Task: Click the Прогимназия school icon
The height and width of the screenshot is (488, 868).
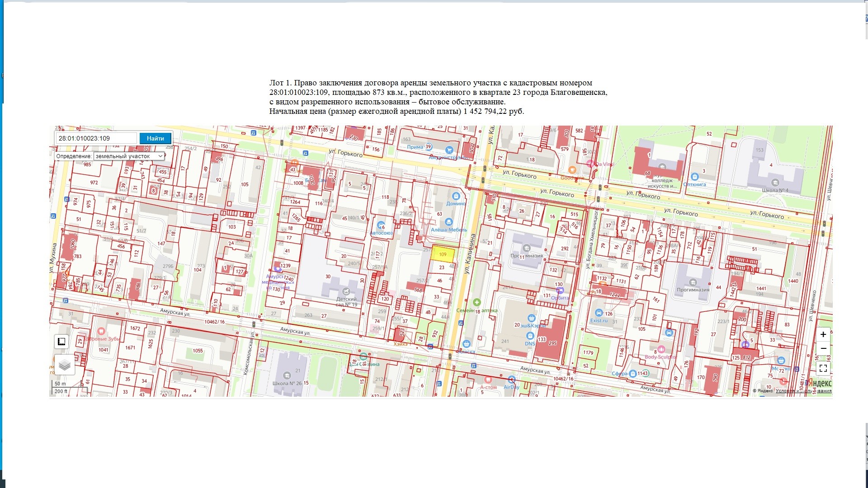Action: pos(693,282)
